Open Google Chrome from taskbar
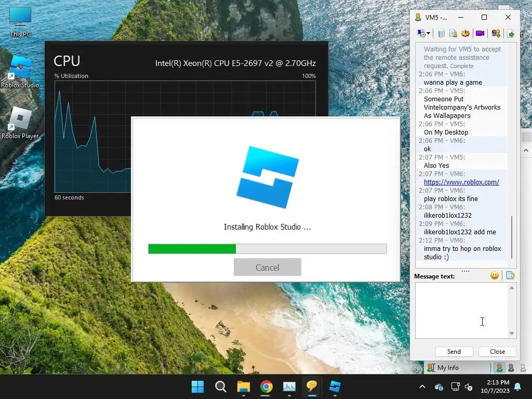This screenshot has height=399, width=532. (267, 387)
